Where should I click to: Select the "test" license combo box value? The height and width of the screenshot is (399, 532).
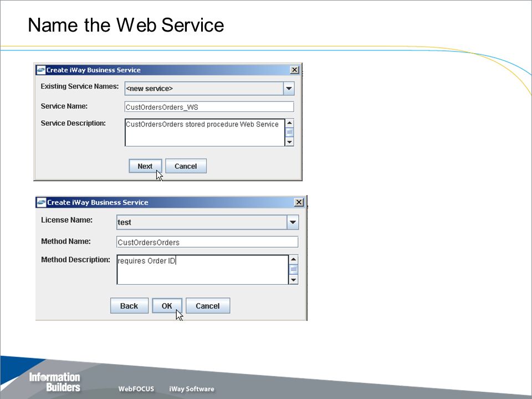(x=124, y=222)
